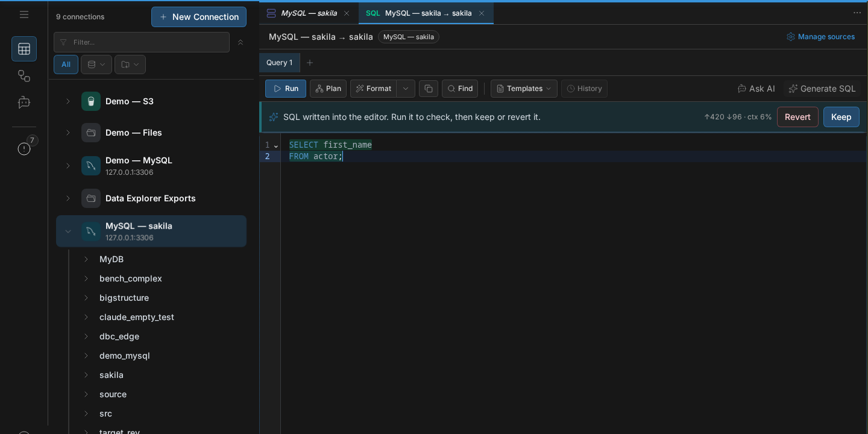Open the Manage sources link
The width and height of the screenshot is (868, 434).
pos(820,37)
